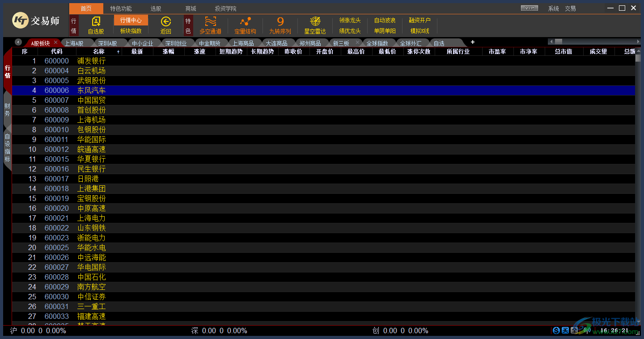
Task: Click the KT 交易师 logo
Action: coord(35,20)
